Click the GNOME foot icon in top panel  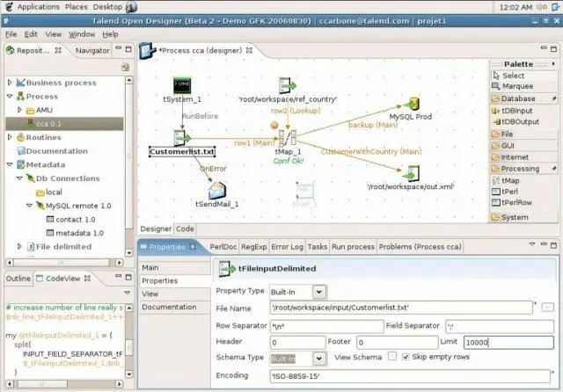click(10, 6)
